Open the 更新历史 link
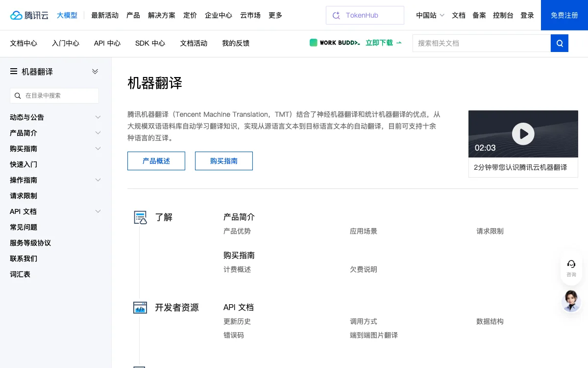Screen dimensions: 588x368 [x=237, y=321]
